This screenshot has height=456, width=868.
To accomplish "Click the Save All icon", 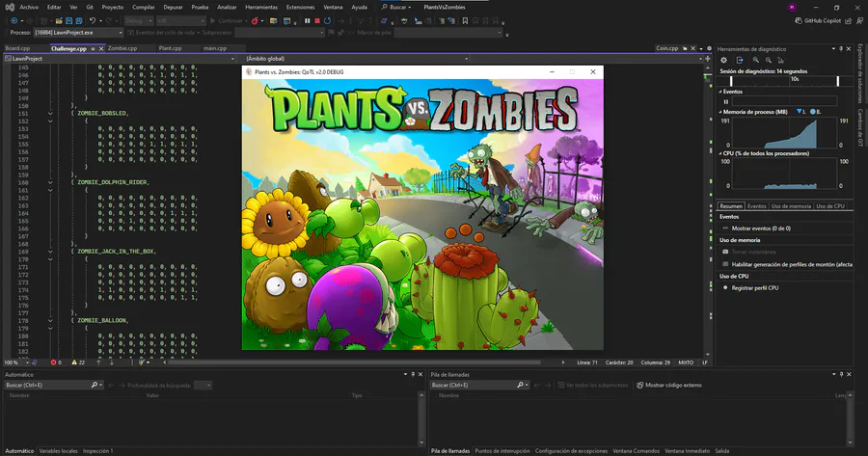I will tap(79, 21).
